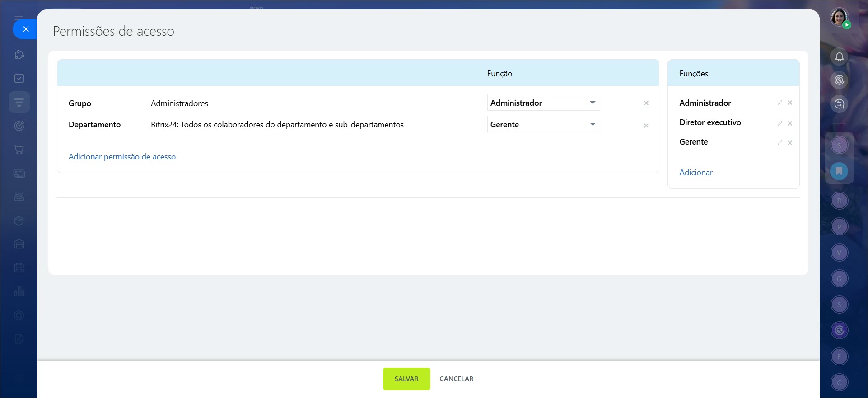Open the chat swap icon in right panel
Image resolution: width=868 pixels, height=398 pixels.
pyautogui.click(x=839, y=104)
